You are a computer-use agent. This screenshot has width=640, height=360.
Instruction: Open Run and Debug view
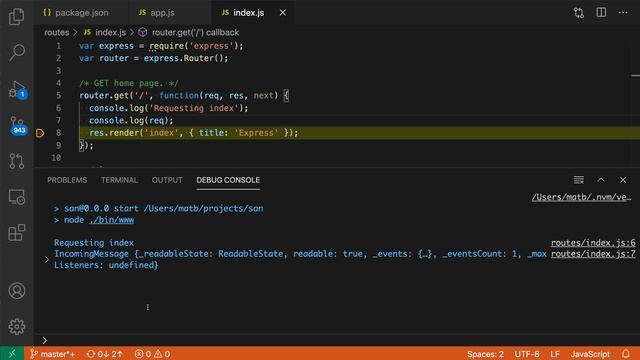coord(17,89)
